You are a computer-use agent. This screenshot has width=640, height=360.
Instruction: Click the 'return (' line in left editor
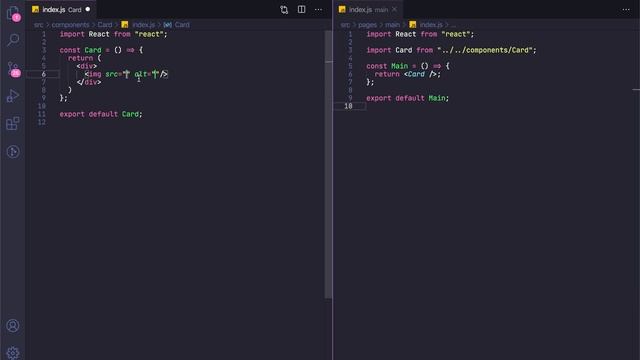point(84,58)
